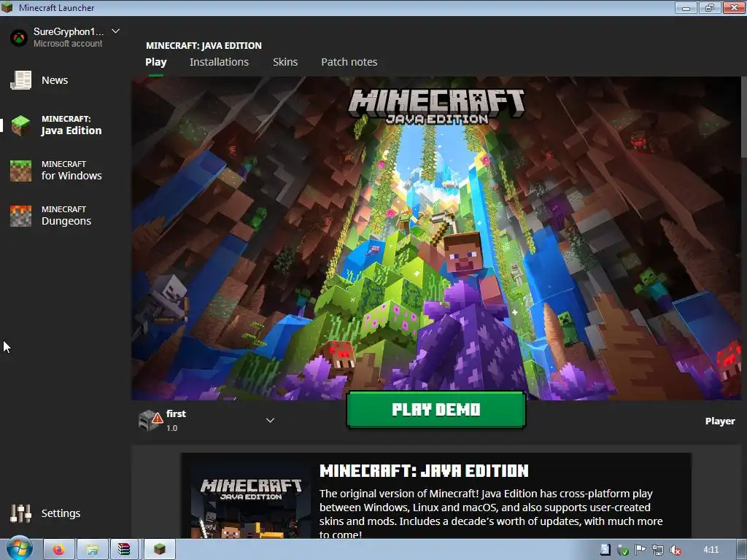This screenshot has width=747, height=560.
Task: Click the Xbox account avatar icon
Action: [19, 38]
